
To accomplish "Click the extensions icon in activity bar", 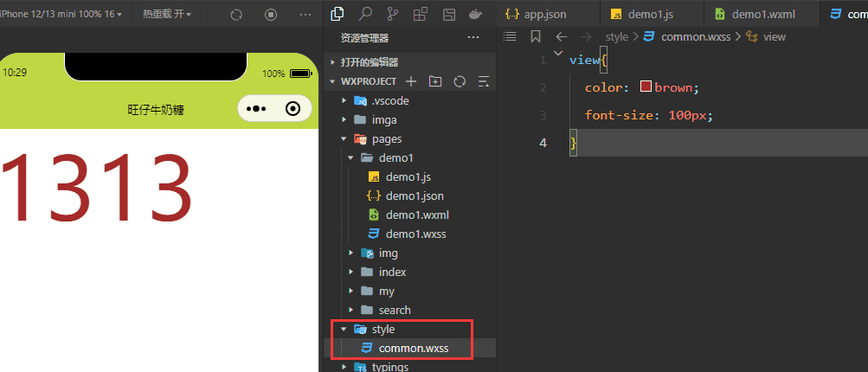I will tap(421, 14).
